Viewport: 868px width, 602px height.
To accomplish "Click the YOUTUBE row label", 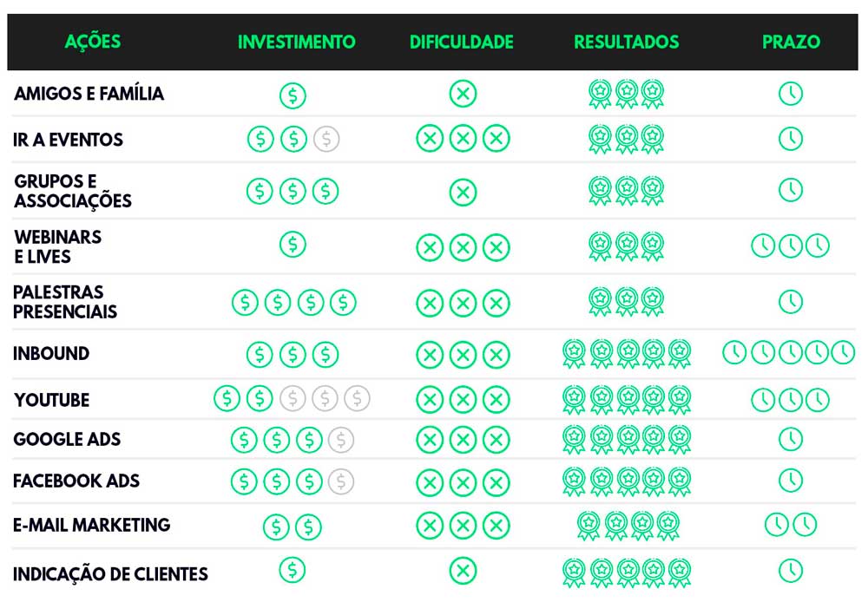I will 51,400.
